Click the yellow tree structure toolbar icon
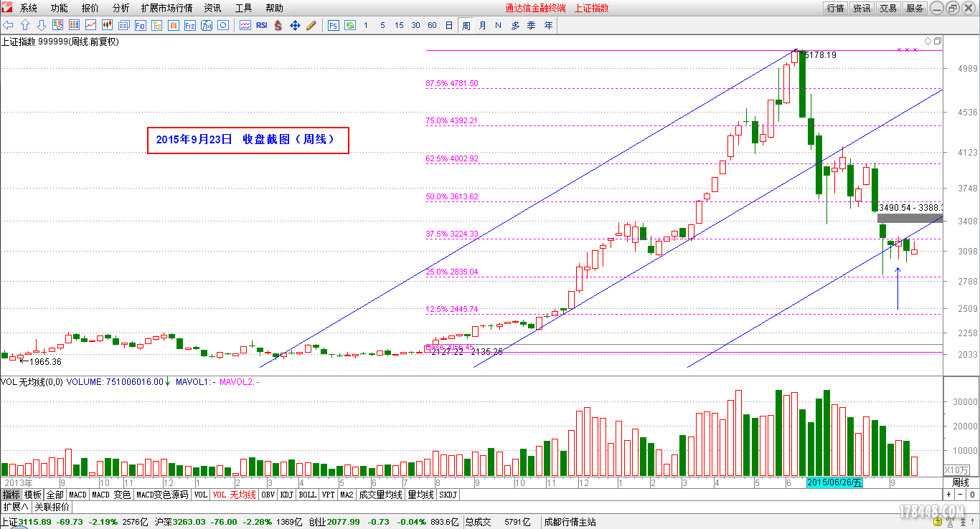The width and height of the screenshot is (980, 529). (156, 25)
